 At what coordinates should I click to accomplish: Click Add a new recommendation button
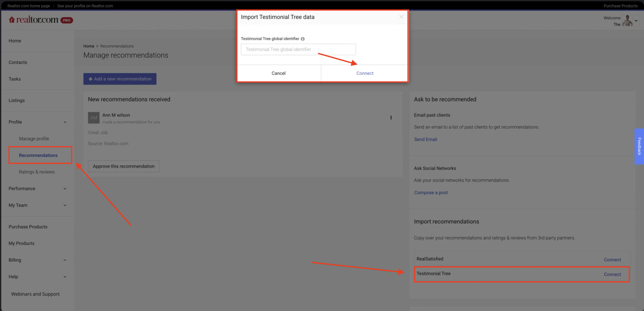(120, 79)
